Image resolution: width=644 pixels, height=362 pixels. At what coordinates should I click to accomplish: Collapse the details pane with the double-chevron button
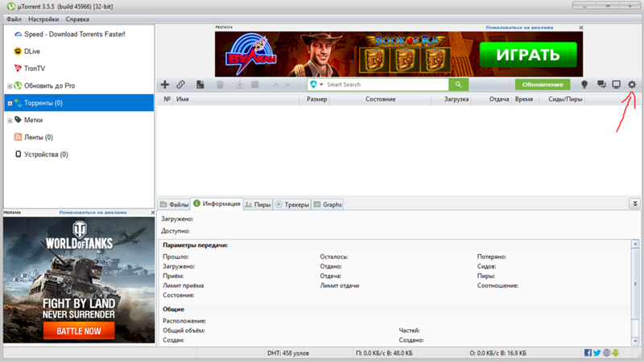tap(634, 204)
